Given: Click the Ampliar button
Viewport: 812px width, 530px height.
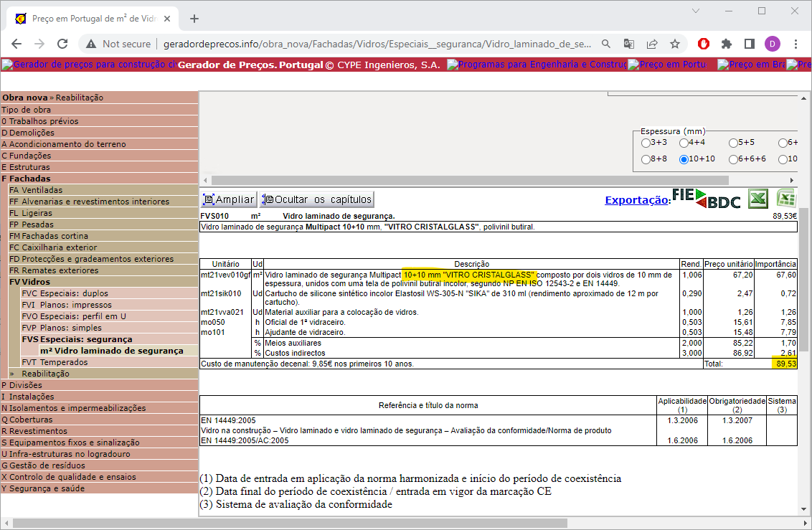Looking at the screenshot, I should pos(228,199).
